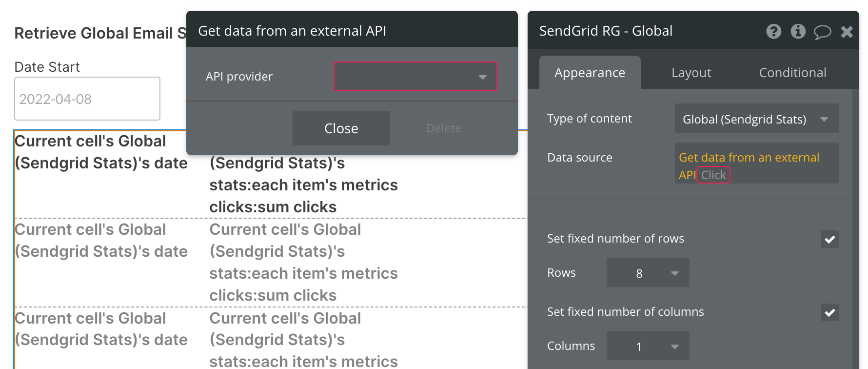Close the SendGrid RG - Global panel

tap(847, 32)
